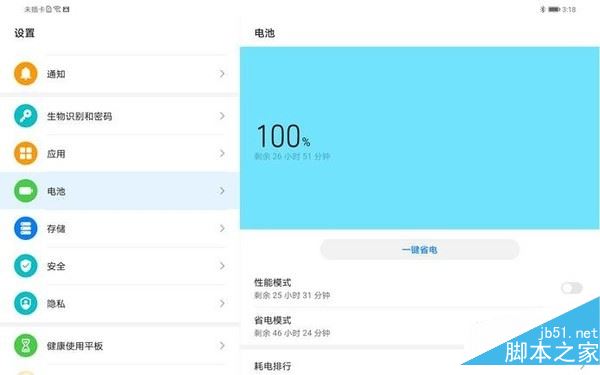Expand 电池 row chevron
Viewport: 600px width, 375px height.
[222, 191]
